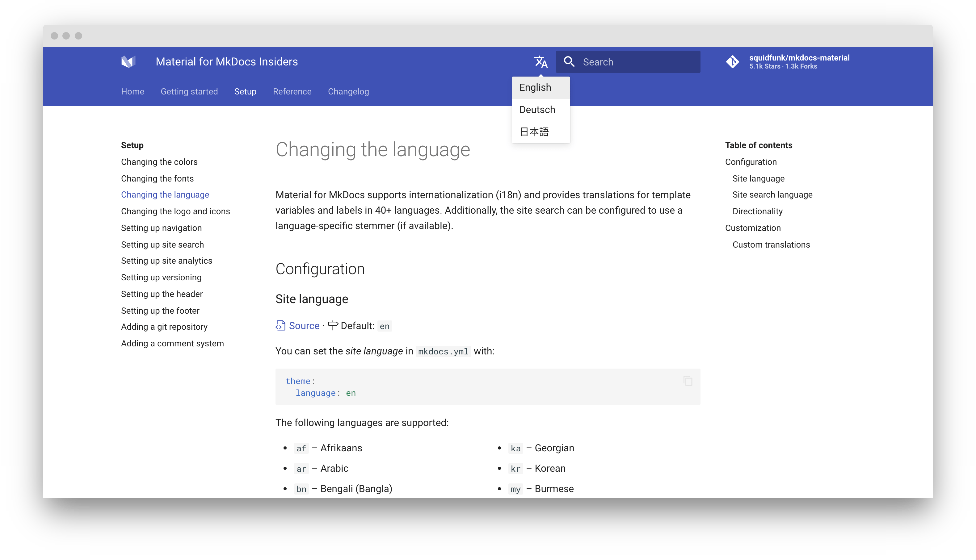Click the 'bn – Bengali (Bangla)' list item
Image resolution: width=976 pixels, height=560 pixels.
tap(343, 489)
